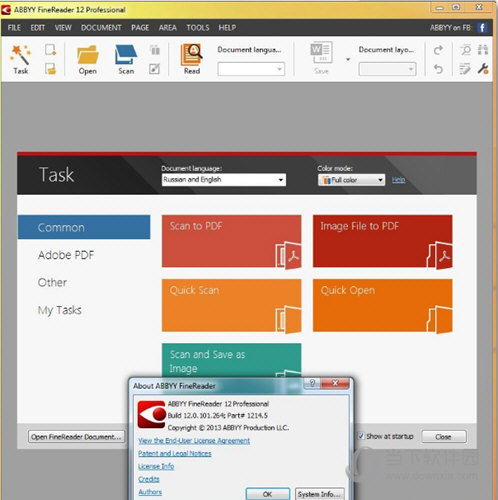
Task: Open the PAGE menu
Action: [140, 28]
